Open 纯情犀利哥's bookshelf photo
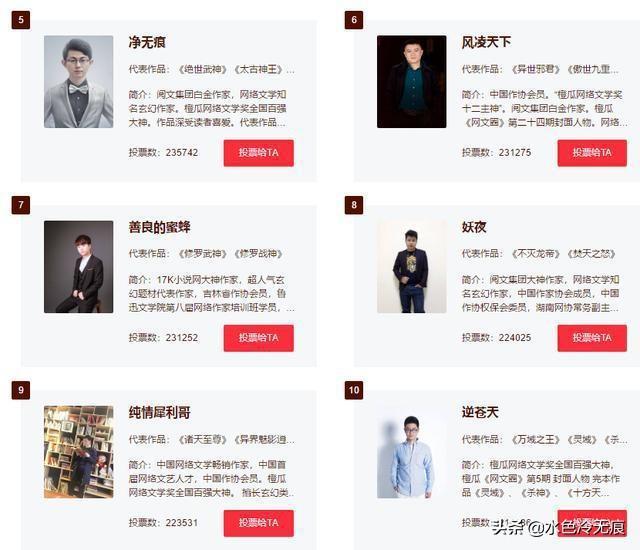 coord(79,452)
